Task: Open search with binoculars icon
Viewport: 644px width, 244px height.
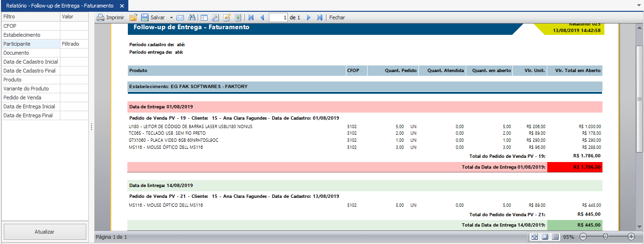Action: click(191, 17)
